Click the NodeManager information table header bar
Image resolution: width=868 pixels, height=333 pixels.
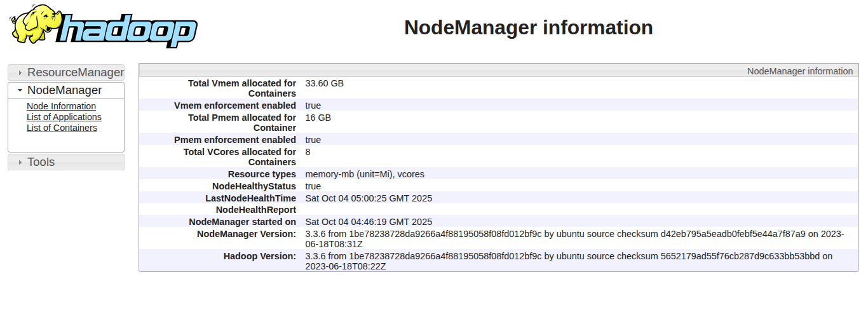(498, 71)
